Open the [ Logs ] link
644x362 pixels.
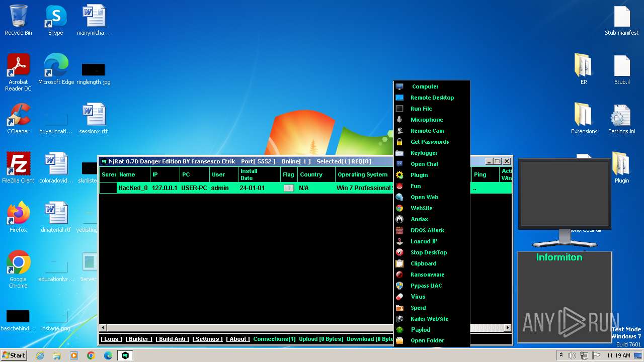111,339
